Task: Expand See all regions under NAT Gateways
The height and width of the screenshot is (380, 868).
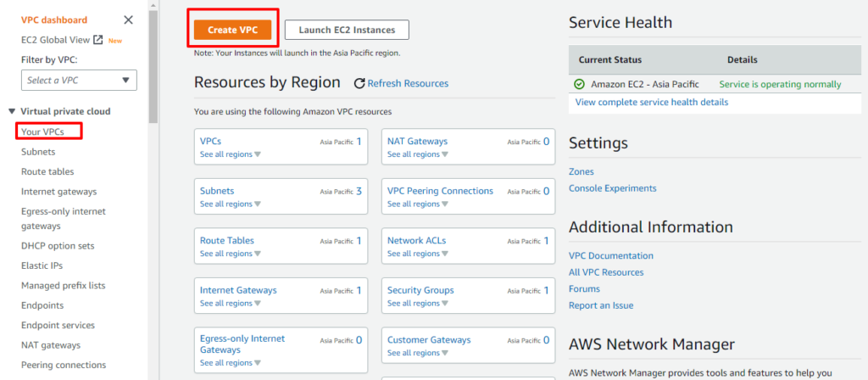Action: click(x=418, y=154)
